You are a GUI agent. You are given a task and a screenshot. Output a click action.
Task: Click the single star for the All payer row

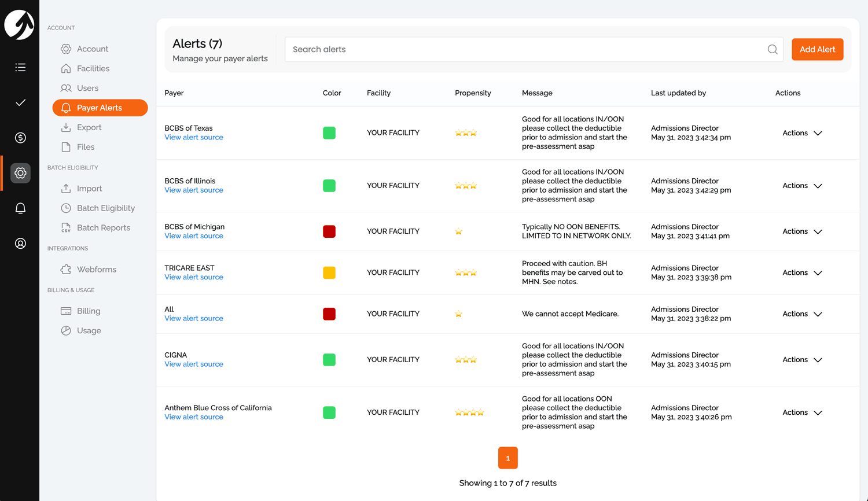coord(458,314)
